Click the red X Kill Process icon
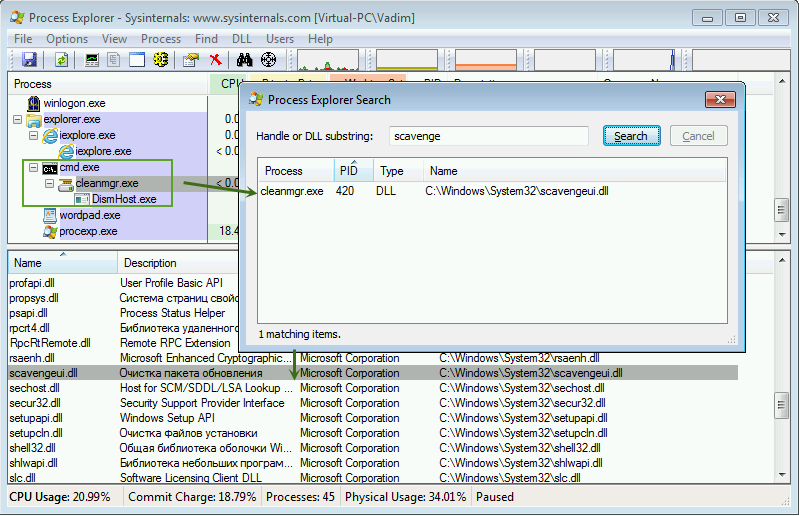Image resolution: width=799 pixels, height=516 pixels. point(214,60)
